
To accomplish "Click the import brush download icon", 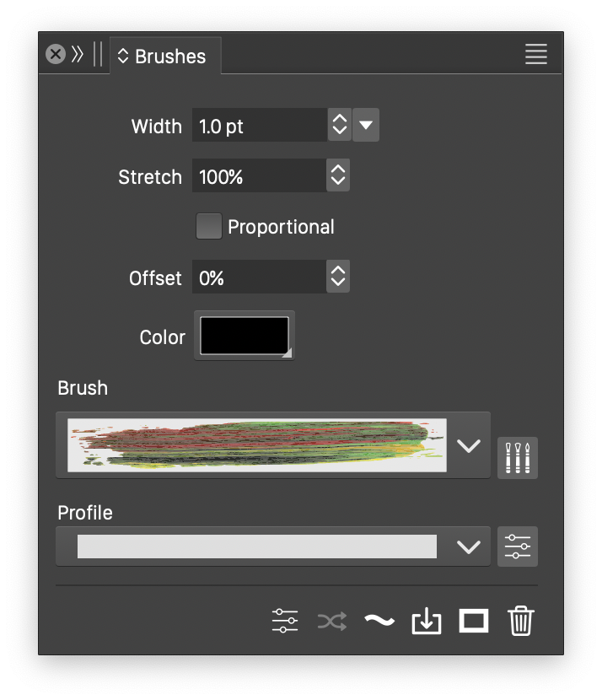I will 427,622.
